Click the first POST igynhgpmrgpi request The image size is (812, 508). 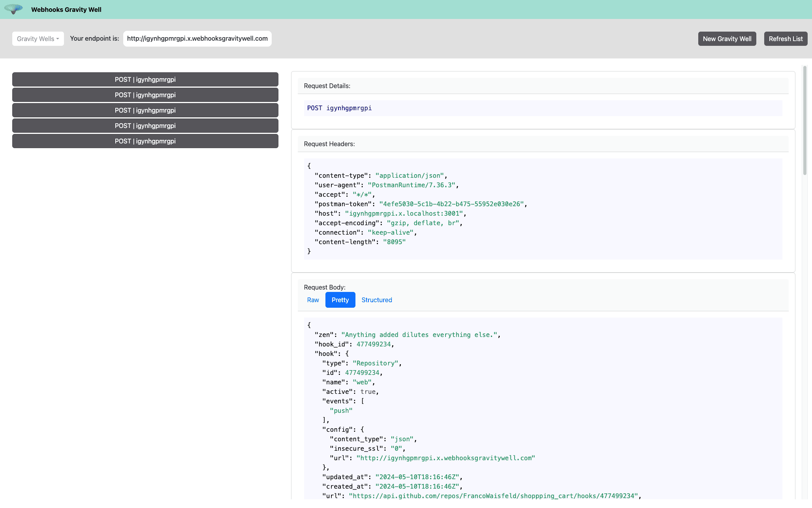coord(145,79)
